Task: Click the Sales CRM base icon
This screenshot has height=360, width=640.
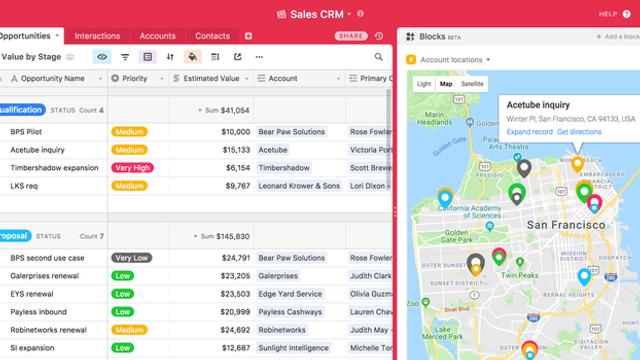Action: click(x=282, y=14)
